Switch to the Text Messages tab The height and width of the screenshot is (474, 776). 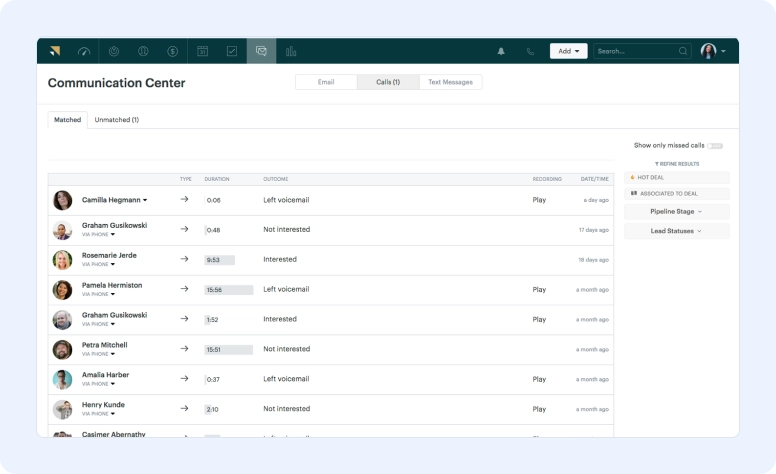tap(450, 82)
